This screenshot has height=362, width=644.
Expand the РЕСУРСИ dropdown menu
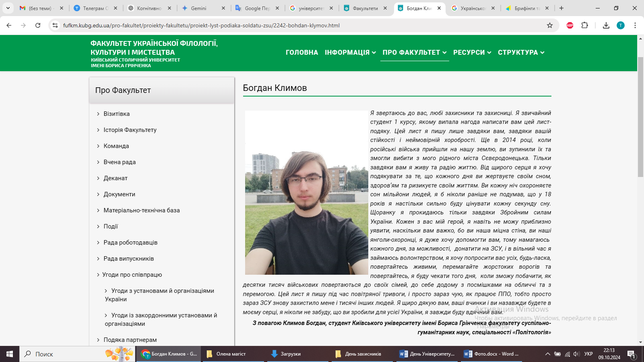point(472,52)
